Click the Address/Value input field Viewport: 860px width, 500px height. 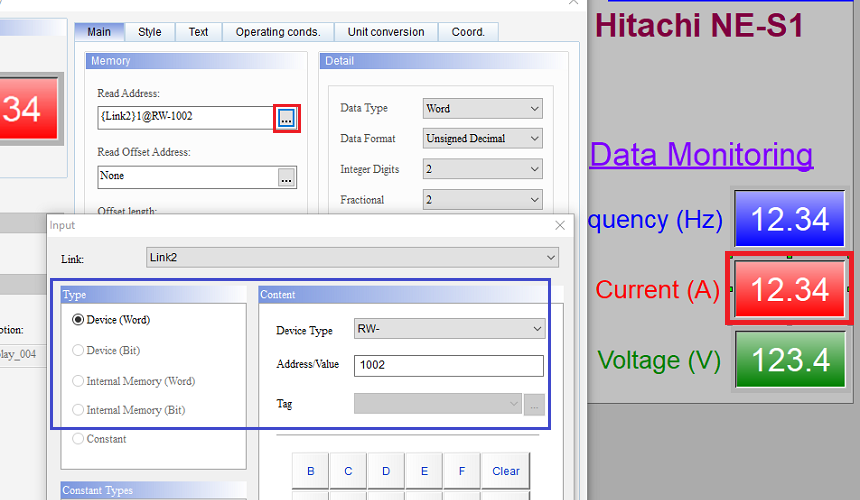449,366
